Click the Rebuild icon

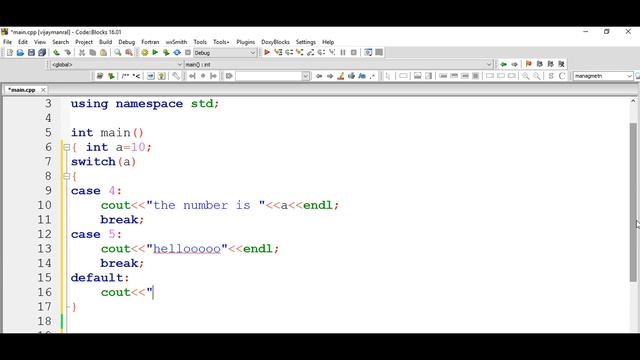177,53
